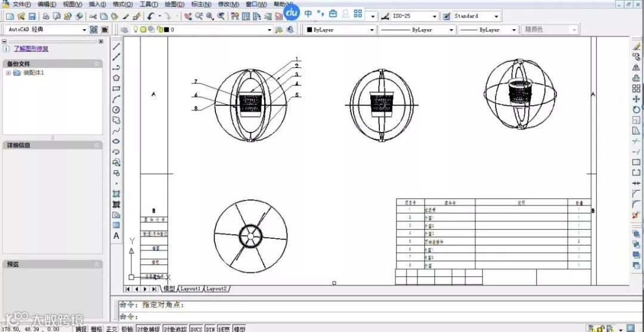Select the Ellipse draw tool
The width and height of the screenshot is (644, 332).
click(x=117, y=141)
